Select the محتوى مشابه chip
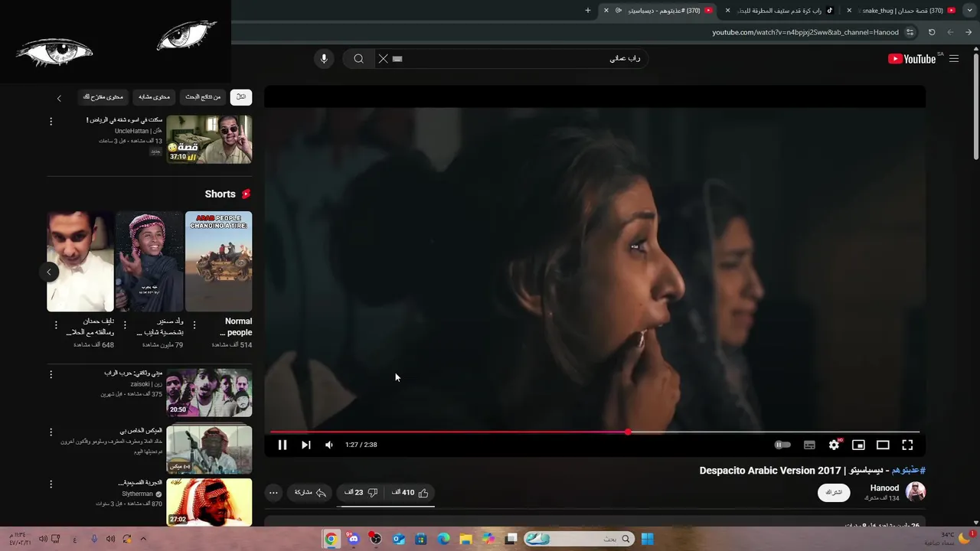This screenshot has width=980, height=551. tap(155, 97)
